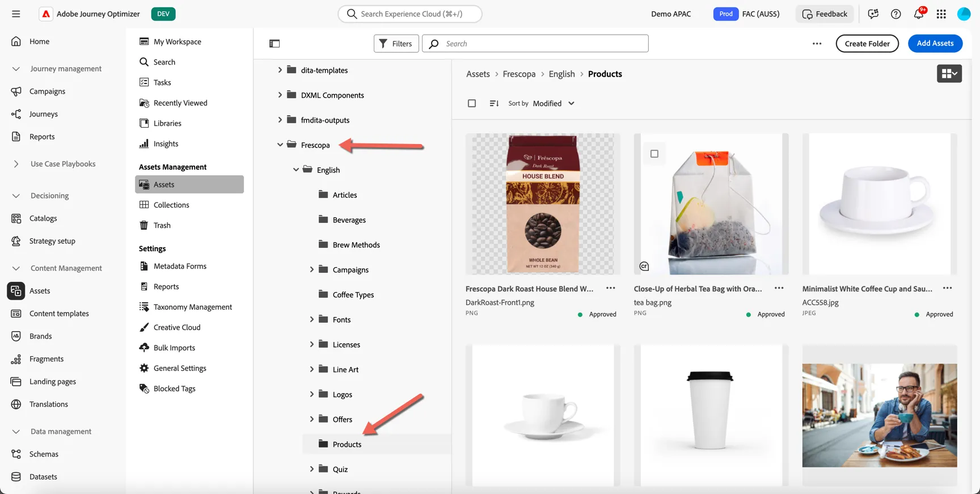Tick the checkbox on tea bag thumbnail
The height and width of the screenshot is (494, 980).
click(654, 154)
